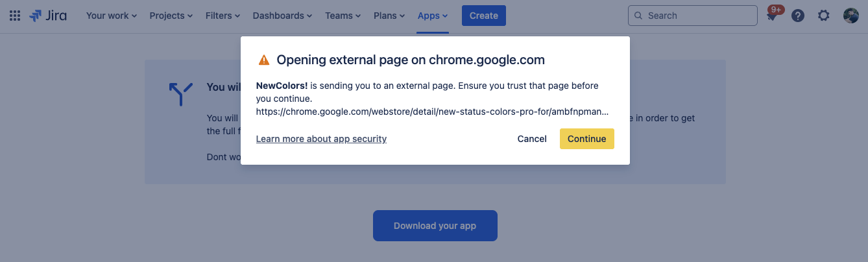Click the orange warning triangle icon
Screen dimensions: 868x262
(x=264, y=60)
